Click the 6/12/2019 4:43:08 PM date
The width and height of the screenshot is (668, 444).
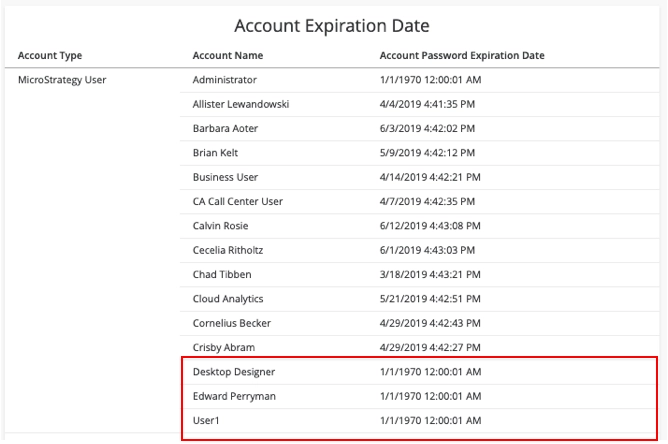[430, 225]
